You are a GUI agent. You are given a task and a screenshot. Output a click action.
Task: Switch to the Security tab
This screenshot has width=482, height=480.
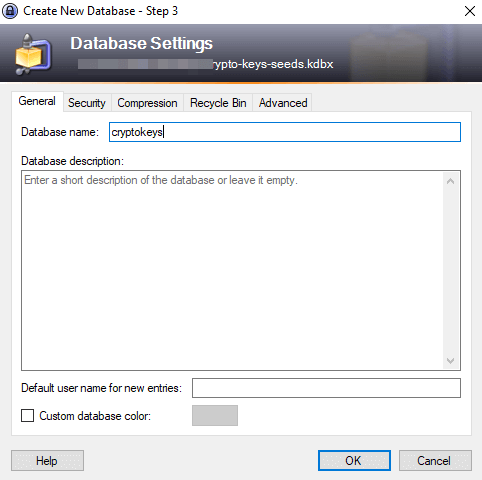click(87, 103)
